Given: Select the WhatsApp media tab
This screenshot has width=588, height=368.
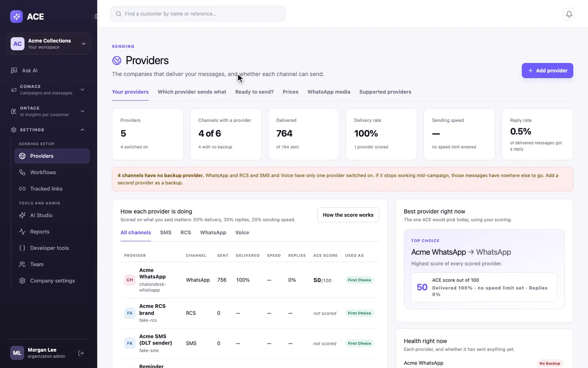Looking at the screenshot, I should pos(329,92).
